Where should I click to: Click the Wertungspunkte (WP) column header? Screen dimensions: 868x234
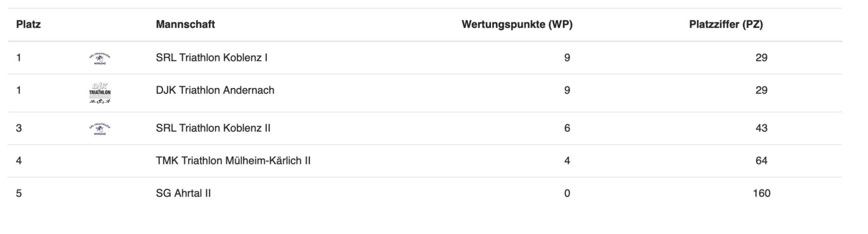tap(517, 25)
